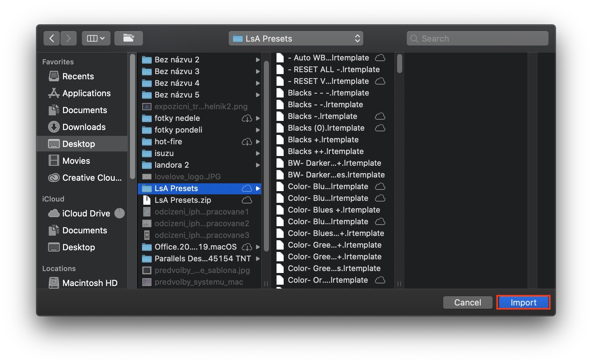The image size is (592, 364).
Task: Click the cloud icon on LsA Presets.zip
Action: point(247,200)
